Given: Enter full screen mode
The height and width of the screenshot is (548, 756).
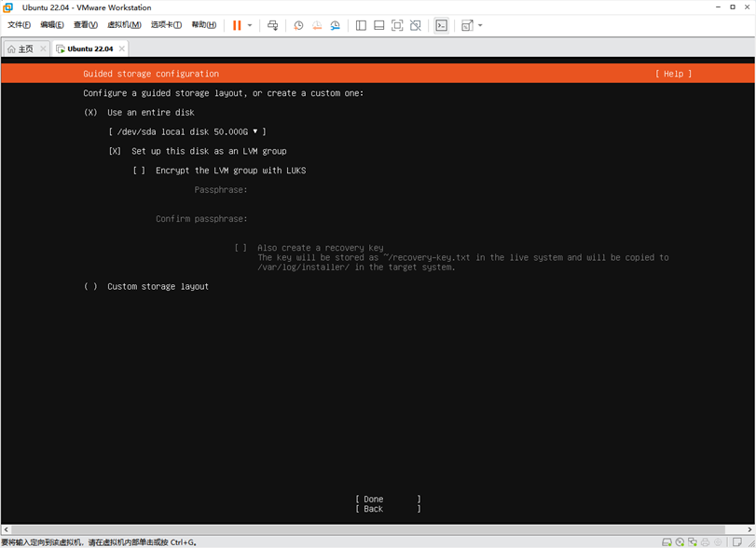Looking at the screenshot, I should (x=397, y=25).
